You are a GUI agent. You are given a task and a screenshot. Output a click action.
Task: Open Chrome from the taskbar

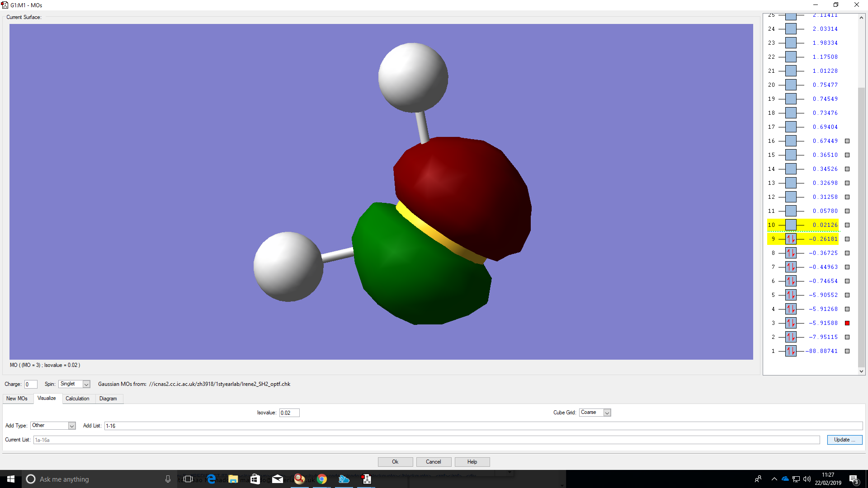[x=322, y=479]
